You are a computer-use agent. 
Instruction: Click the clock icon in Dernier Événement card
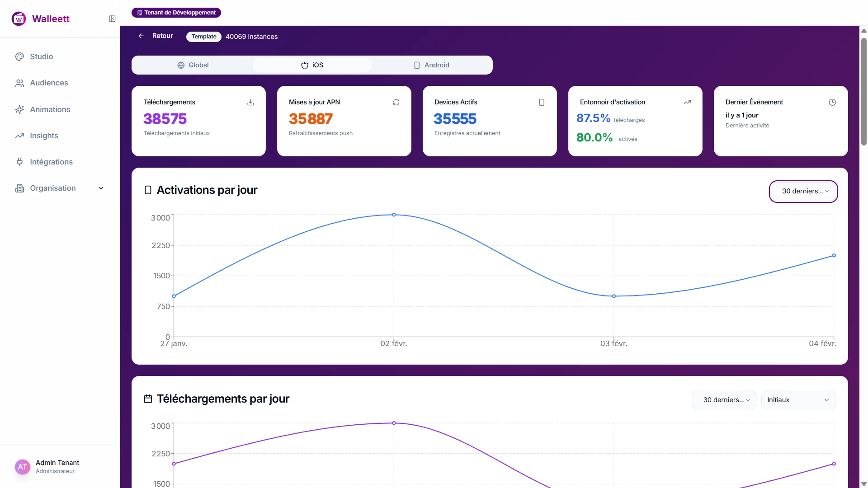click(832, 103)
